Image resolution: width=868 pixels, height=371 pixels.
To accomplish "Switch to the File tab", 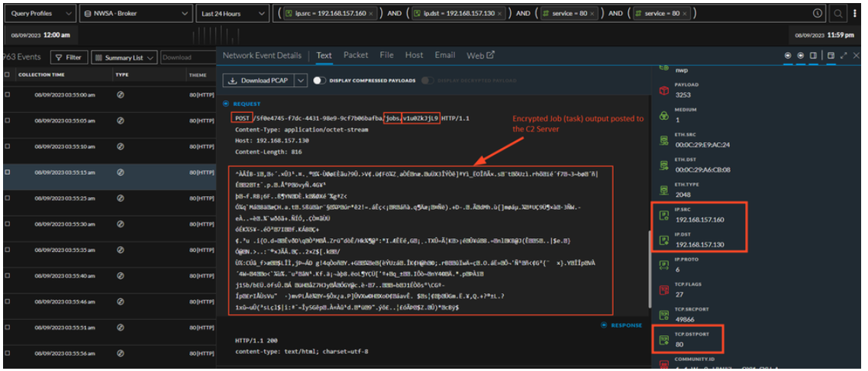I will pyautogui.click(x=386, y=55).
